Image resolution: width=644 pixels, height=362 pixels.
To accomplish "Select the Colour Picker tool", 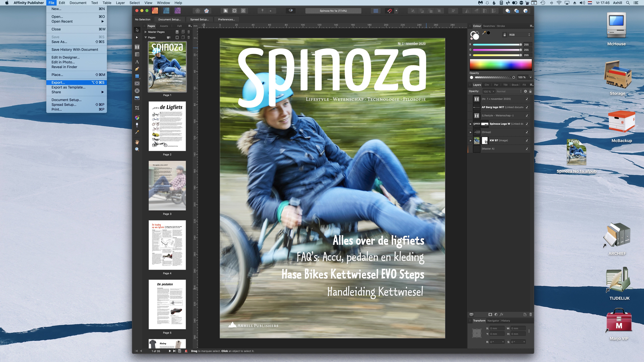I will [x=137, y=132].
